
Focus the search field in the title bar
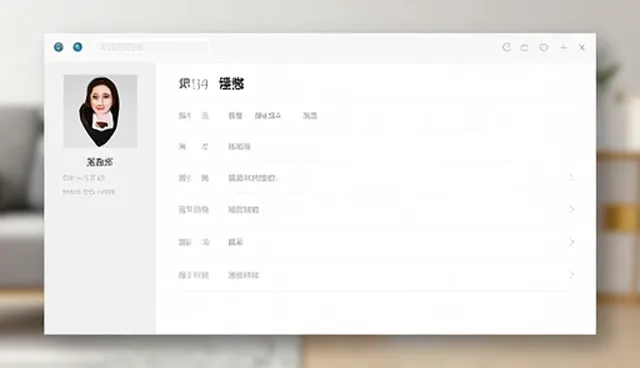coord(152,47)
